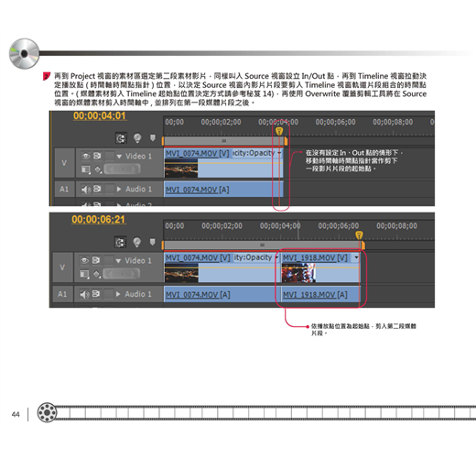Screen dimensions: 476x458
Task: Click the Snap icon below timecode 00;00;06;21
Action: click(x=120, y=243)
